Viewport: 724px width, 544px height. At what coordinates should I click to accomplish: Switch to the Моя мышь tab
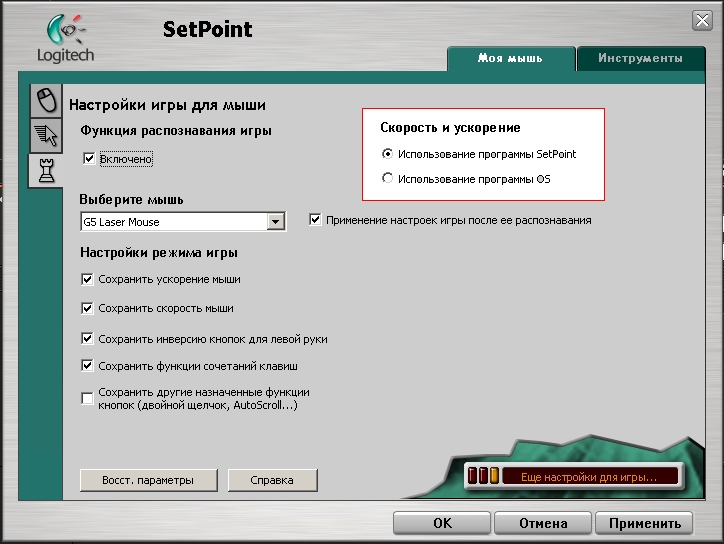511,59
